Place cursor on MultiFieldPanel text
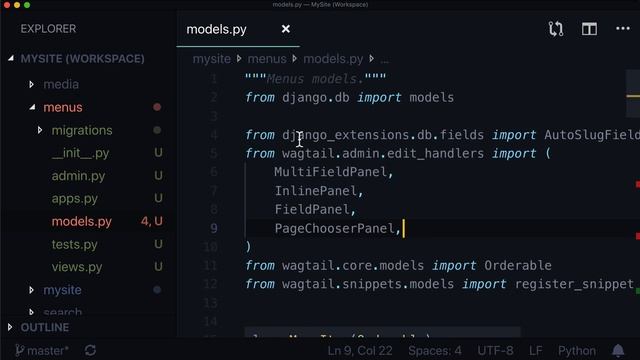This screenshot has height=360, width=640. (331, 172)
